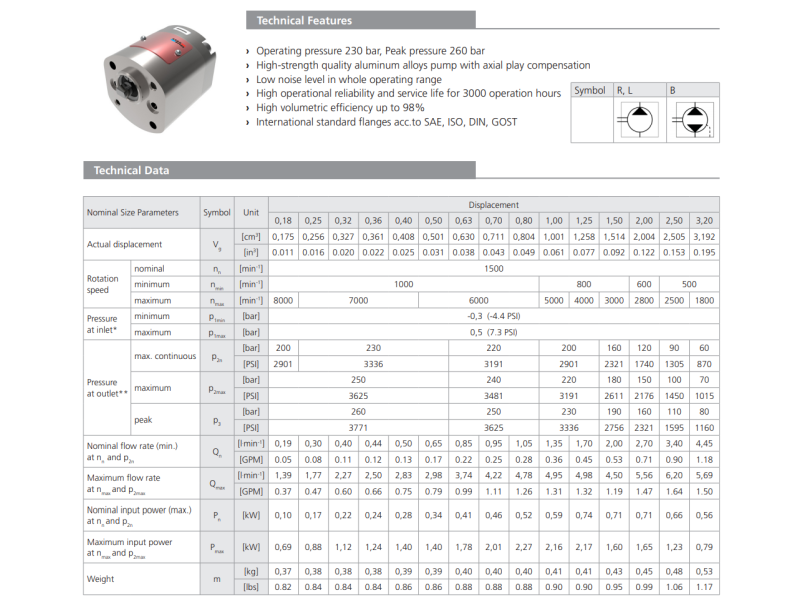Image resolution: width=800 pixels, height=600 pixels.
Task: Click the Technical Features section header
Action: tap(304, 20)
